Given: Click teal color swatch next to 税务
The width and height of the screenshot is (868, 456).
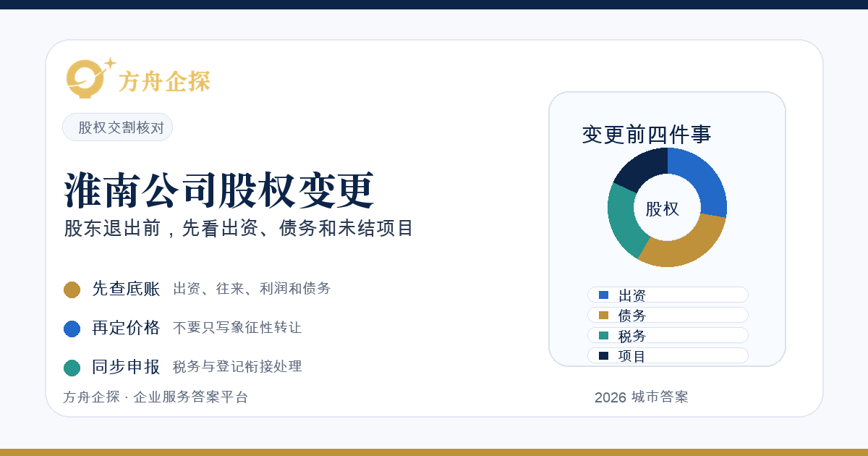Looking at the screenshot, I should [x=604, y=335].
